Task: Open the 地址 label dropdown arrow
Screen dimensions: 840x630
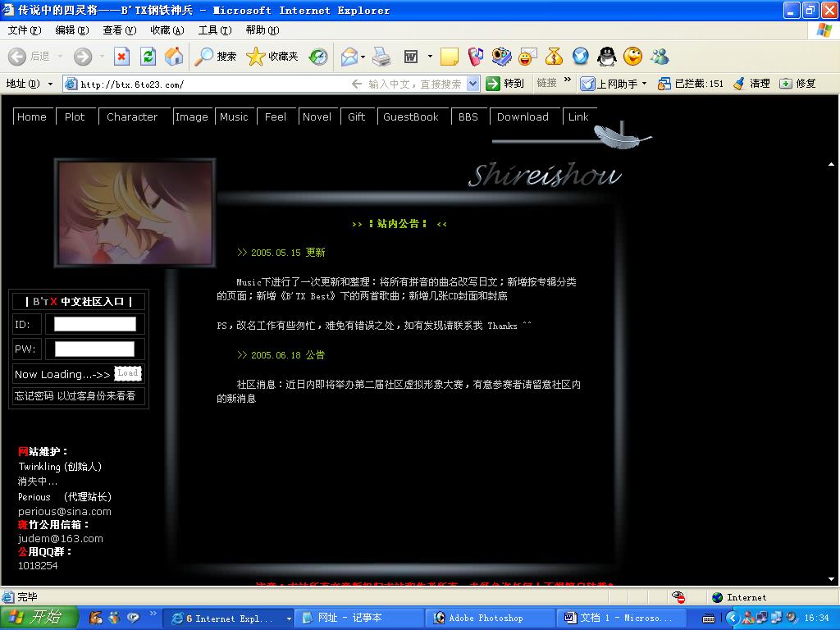Action: click(x=50, y=84)
